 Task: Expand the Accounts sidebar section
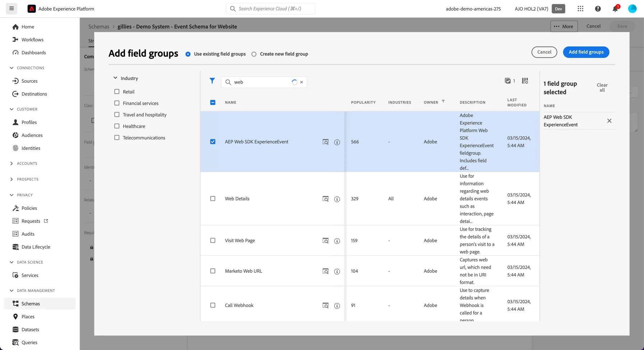point(11,164)
